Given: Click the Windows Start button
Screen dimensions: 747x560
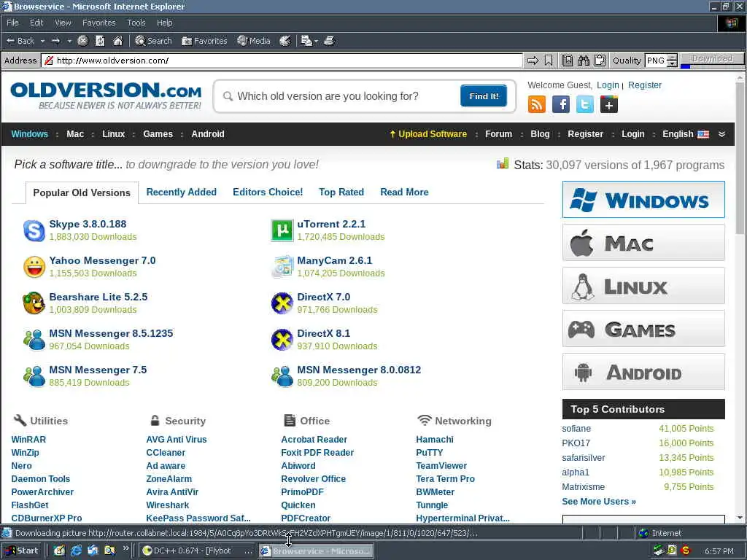Looking at the screenshot, I should tap(22, 551).
